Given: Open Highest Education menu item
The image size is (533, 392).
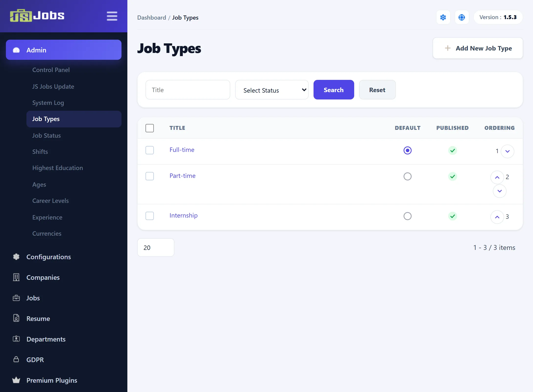Looking at the screenshot, I should tap(58, 168).
